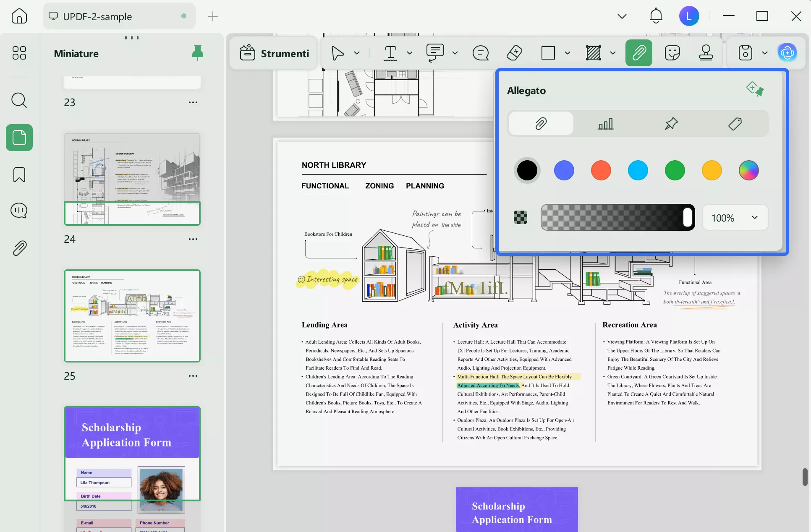This screenshot has width=811, height=532.
Task: Click the Strumenti button
Action: pos(274,53)
